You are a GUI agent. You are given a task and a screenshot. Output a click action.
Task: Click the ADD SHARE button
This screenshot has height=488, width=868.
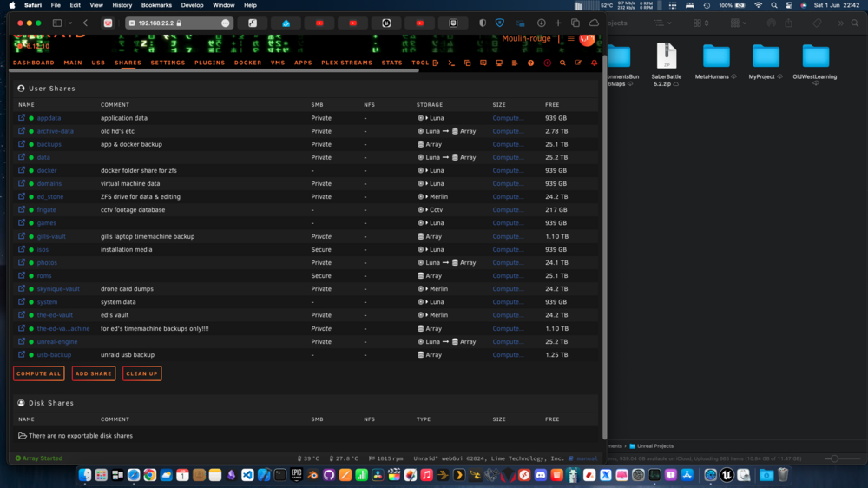(x=94, y=373)
